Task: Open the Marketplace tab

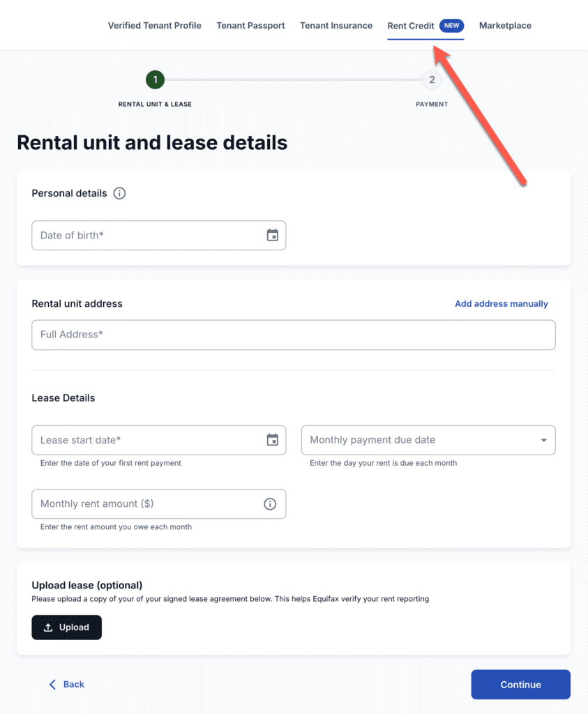Action: (x=505, y=26)
